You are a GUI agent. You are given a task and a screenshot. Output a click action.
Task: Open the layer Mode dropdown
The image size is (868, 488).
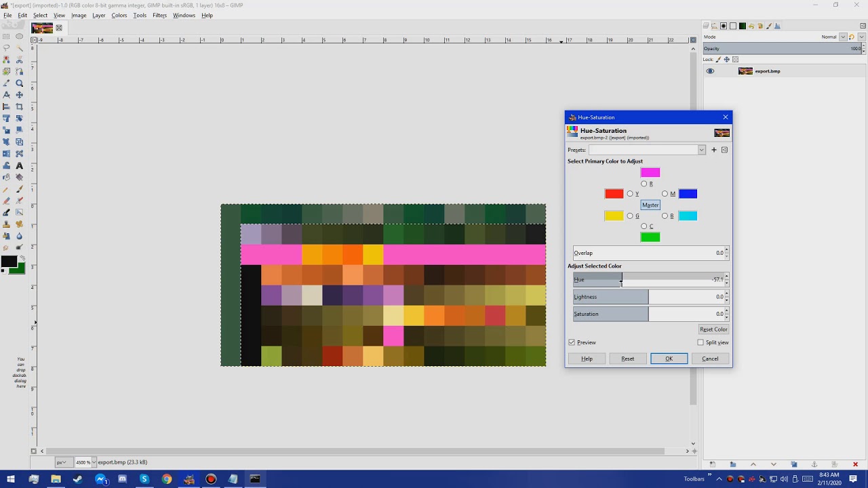[x=843, y=37]
